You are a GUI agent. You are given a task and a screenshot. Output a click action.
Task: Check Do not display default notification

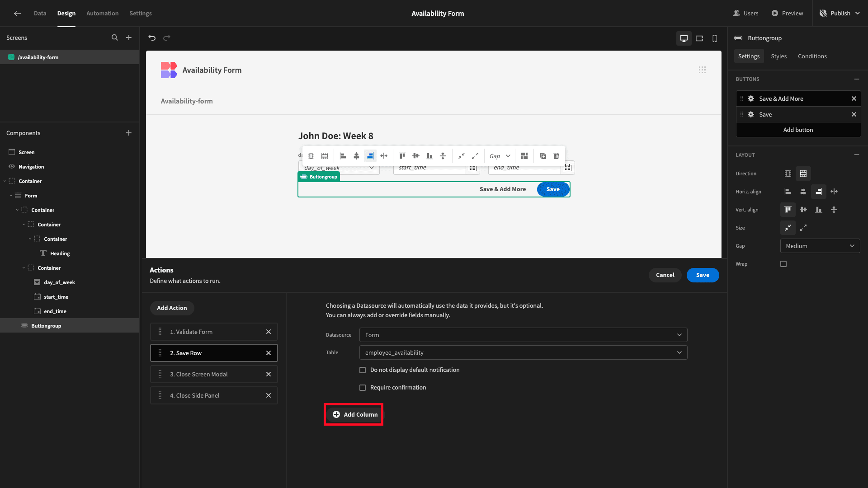pyautogui.click(x=363, y=370)
